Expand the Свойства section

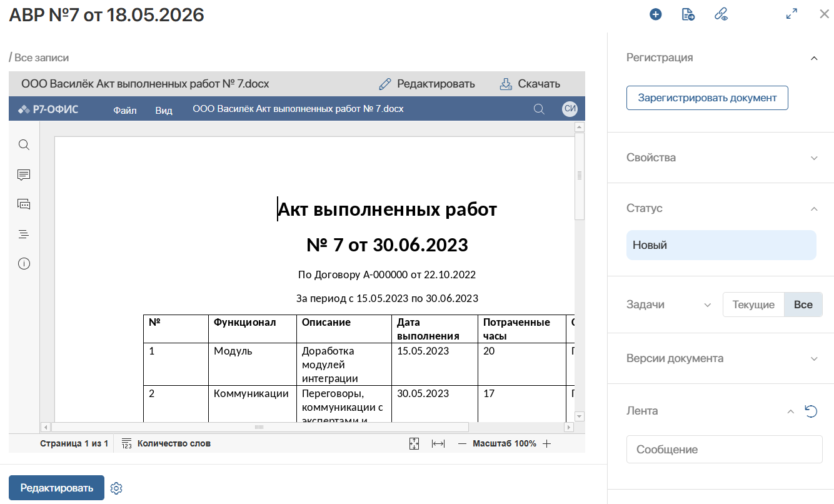pyautogui.click(x=814, y=158)
